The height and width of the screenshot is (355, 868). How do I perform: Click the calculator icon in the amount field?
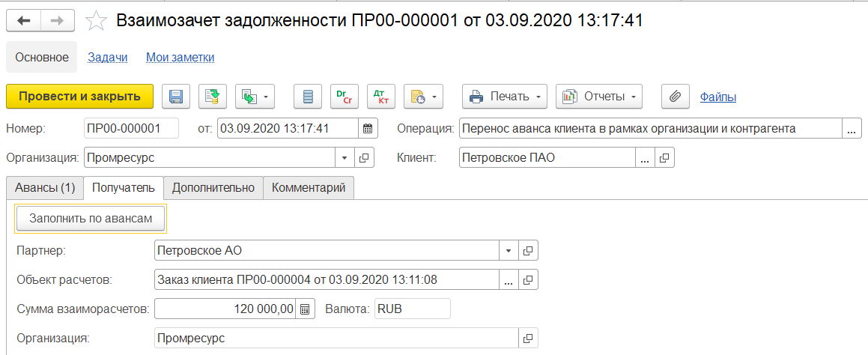pyautogui.click(x=305, y=309)
